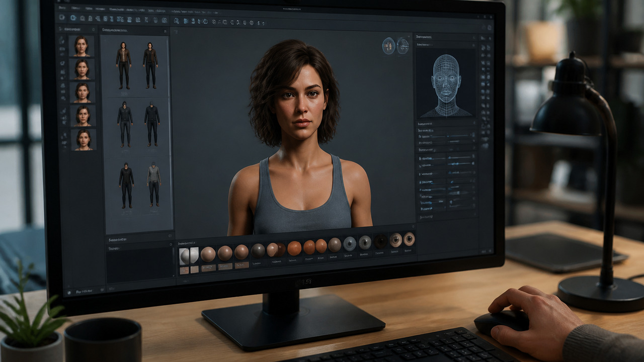
Task: Select the second face preset thumbnail from top
Action: 82,69
